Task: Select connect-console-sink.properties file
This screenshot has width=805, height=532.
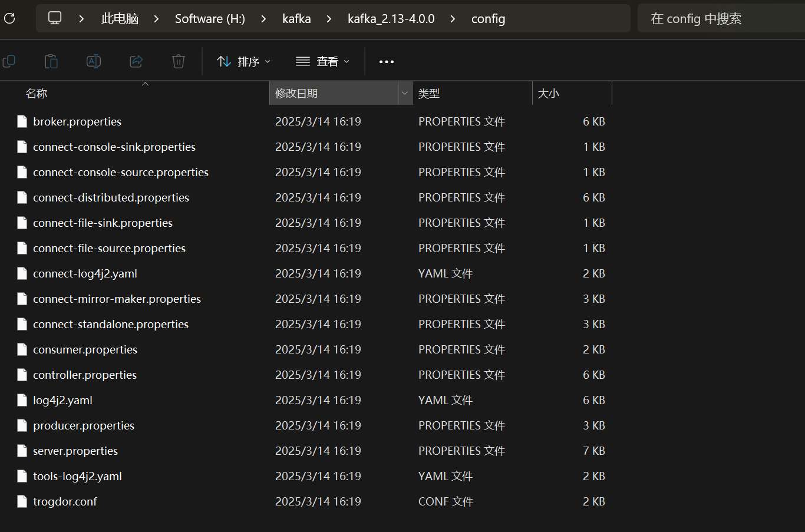Action: (114, 147)
